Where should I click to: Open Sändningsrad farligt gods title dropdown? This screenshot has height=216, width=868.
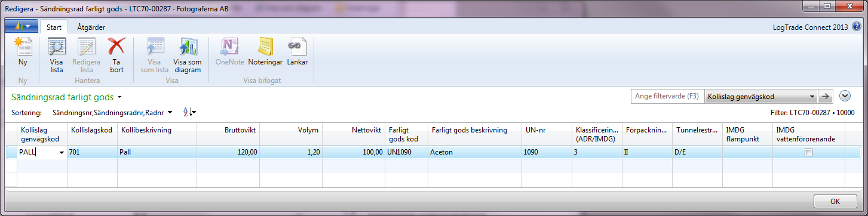click(120, 97)
